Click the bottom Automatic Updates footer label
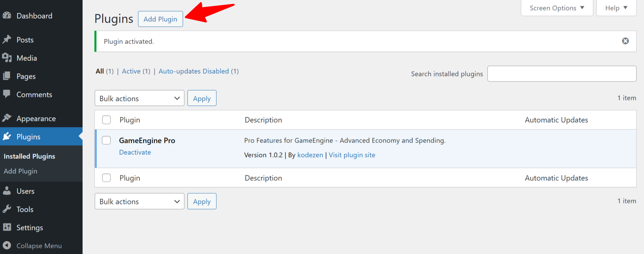Viewport: 644px width, 254px height. (x=556, y=178)
